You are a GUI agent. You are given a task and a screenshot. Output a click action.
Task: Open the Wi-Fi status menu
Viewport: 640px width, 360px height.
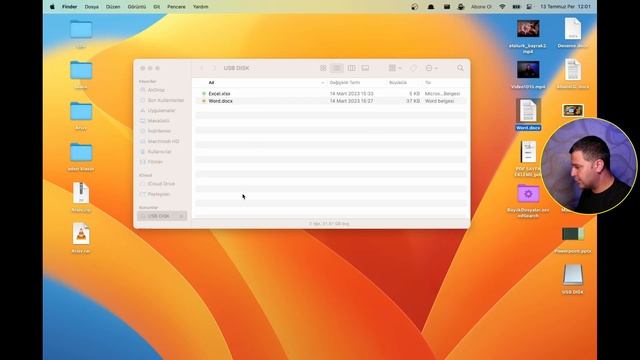502,7
